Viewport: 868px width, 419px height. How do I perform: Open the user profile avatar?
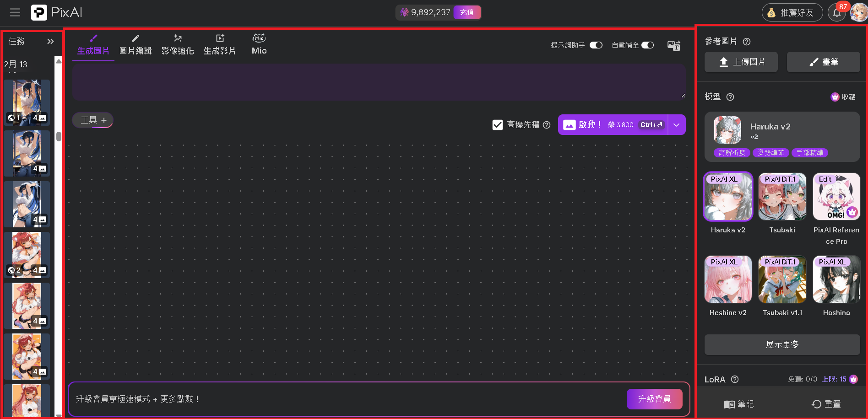pos(858,13)
